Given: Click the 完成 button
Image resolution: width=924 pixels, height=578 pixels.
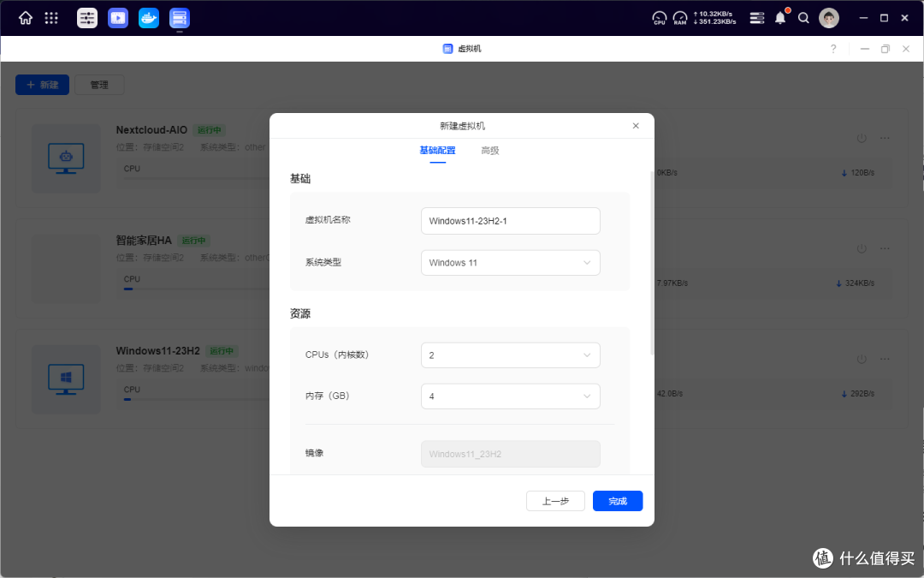Looking at the screenshot, I should point(618,501).
